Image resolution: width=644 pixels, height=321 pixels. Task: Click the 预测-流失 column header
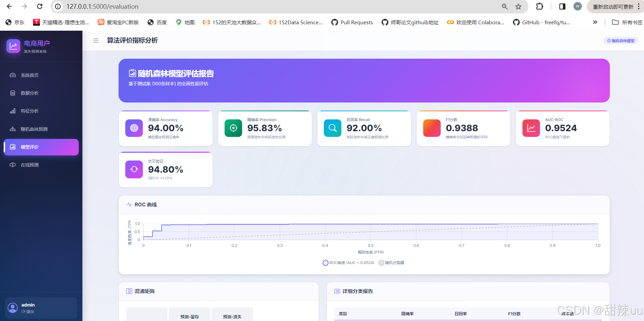pyautogui.click(x=232, y=317)
